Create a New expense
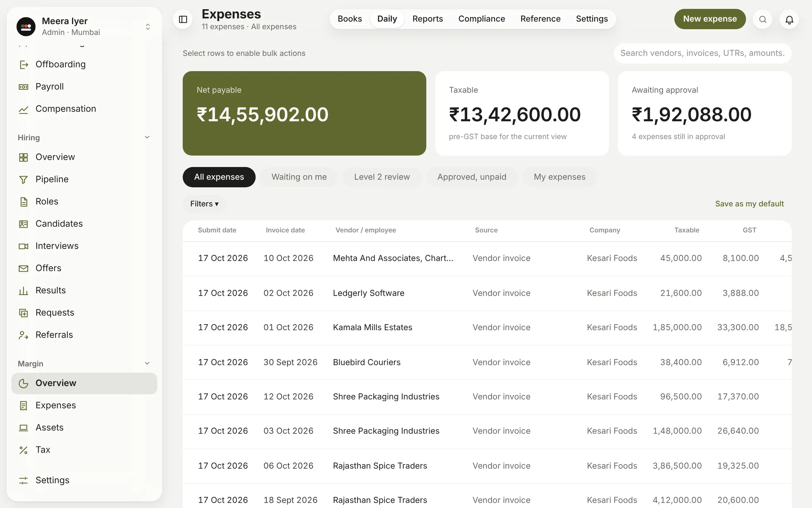The width and height of the screenshot is (812, 508). (710, 19)
